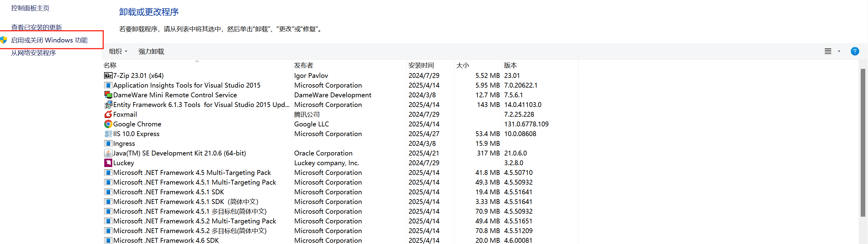Click publisher Google LLC cell

pyautogui.click(x=311, y=124)
